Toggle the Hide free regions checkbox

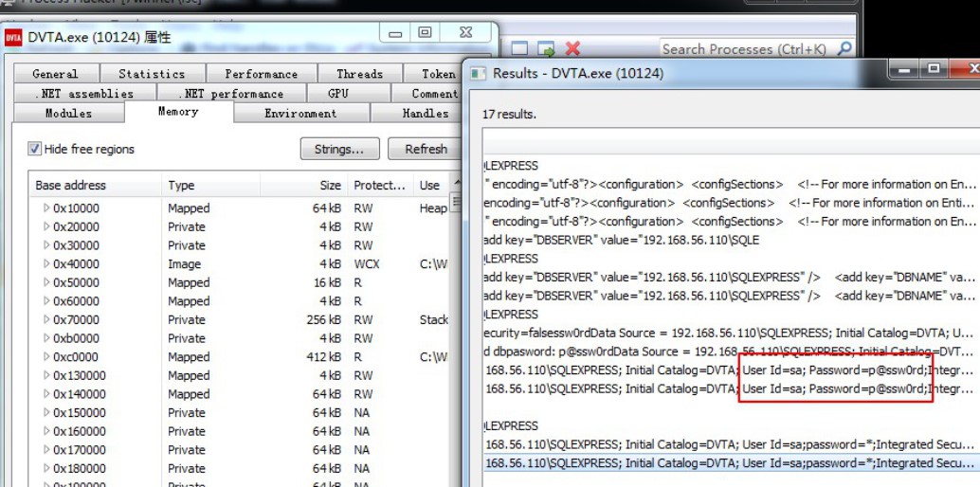tap(34, 149)
